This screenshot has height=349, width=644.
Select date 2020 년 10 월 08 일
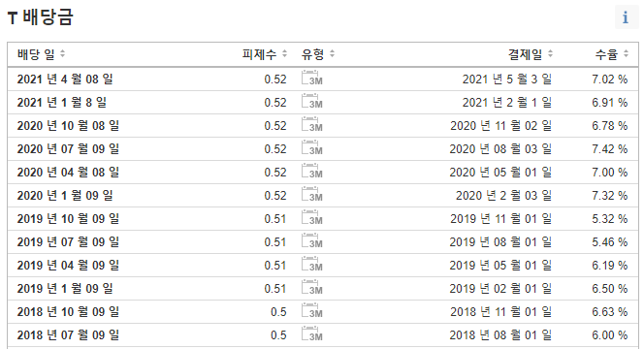click(x=68, y=126)
